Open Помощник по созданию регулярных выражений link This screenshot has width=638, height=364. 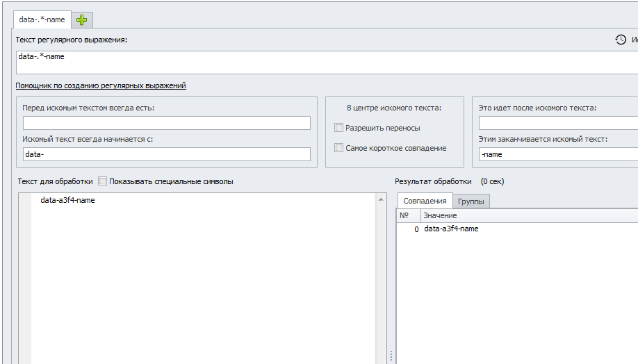click(x=101, y=85)
